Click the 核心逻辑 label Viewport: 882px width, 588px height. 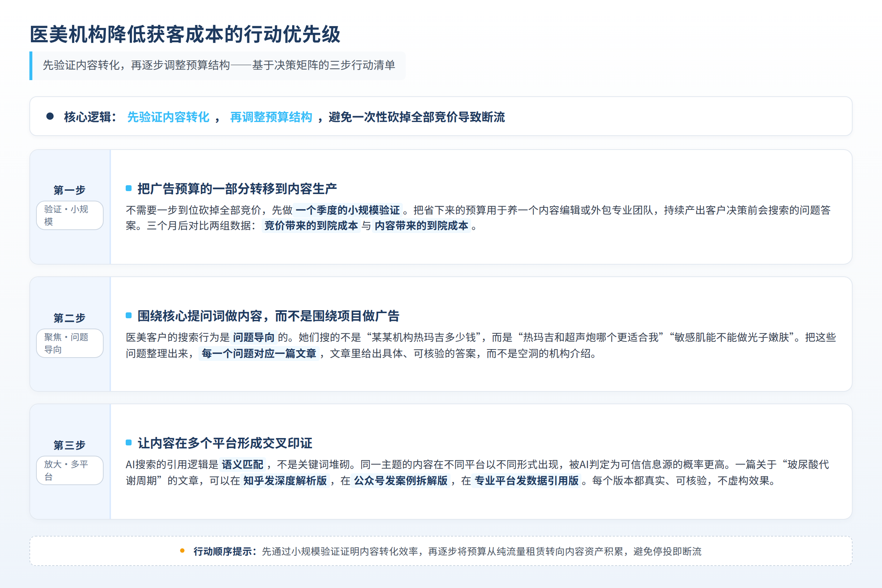[90, 117]
